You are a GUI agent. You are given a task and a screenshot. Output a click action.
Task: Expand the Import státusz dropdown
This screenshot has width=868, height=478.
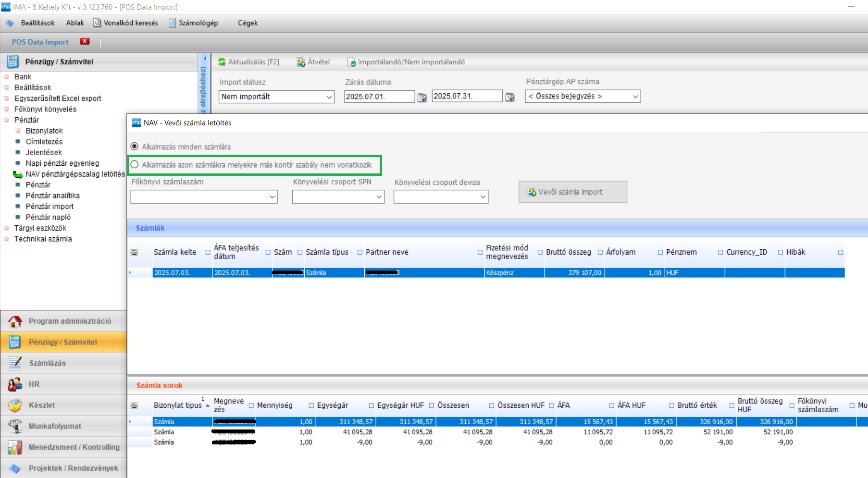coord(329,97)
